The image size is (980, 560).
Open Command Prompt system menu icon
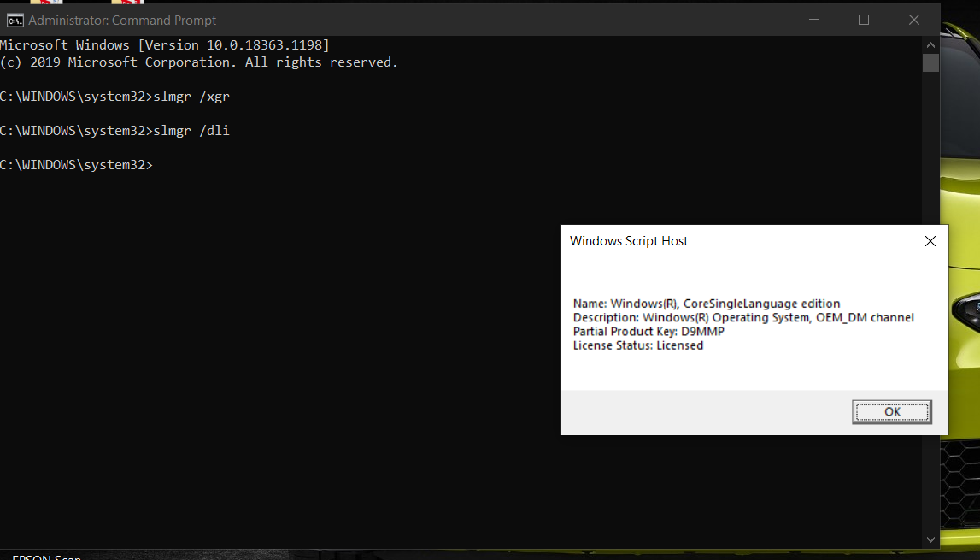point(15,21)
